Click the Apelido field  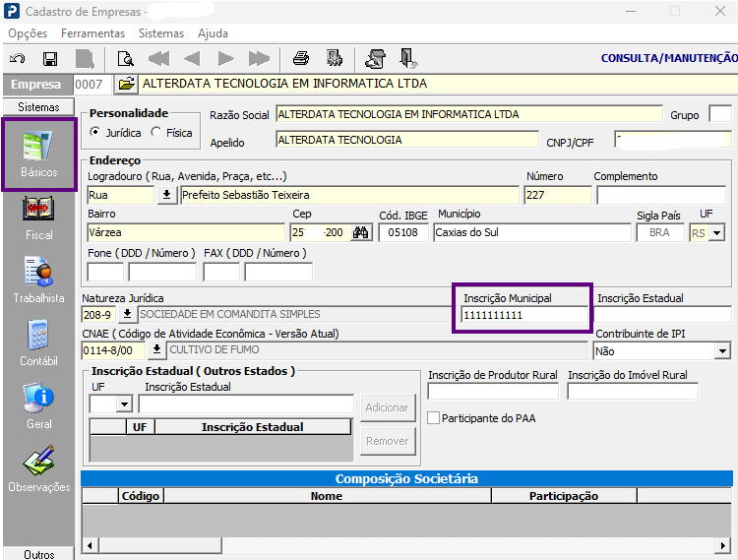[x=407, y=140]
